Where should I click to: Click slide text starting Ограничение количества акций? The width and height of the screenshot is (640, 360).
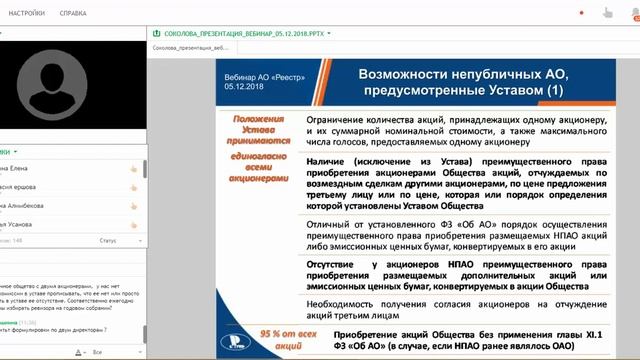coord(456,131)
